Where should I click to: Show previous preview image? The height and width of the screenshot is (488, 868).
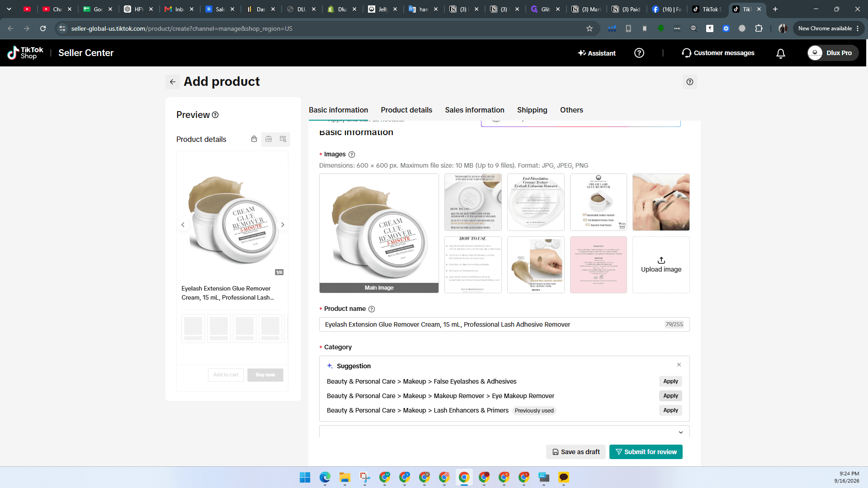pos(183,225)
